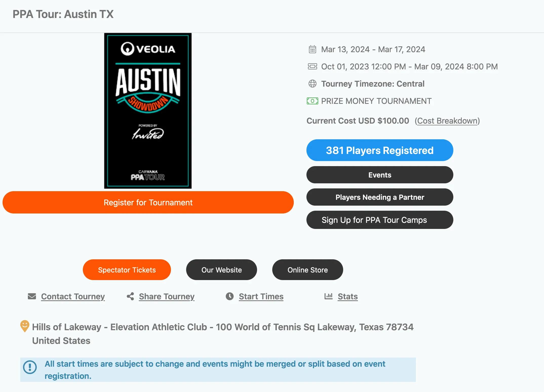The width and height of the screenshot is (544, 392).
Task: Buy Spectator Tickets
Action: tap(127, 270)
